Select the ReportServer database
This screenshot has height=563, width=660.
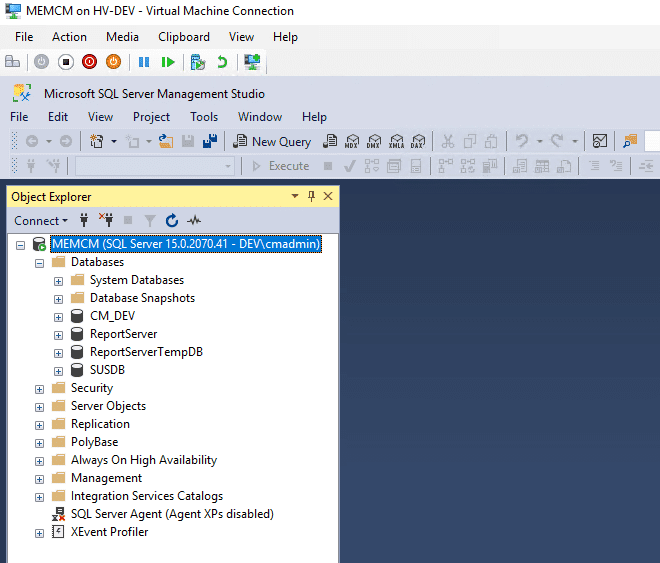(x=123, y=334)
